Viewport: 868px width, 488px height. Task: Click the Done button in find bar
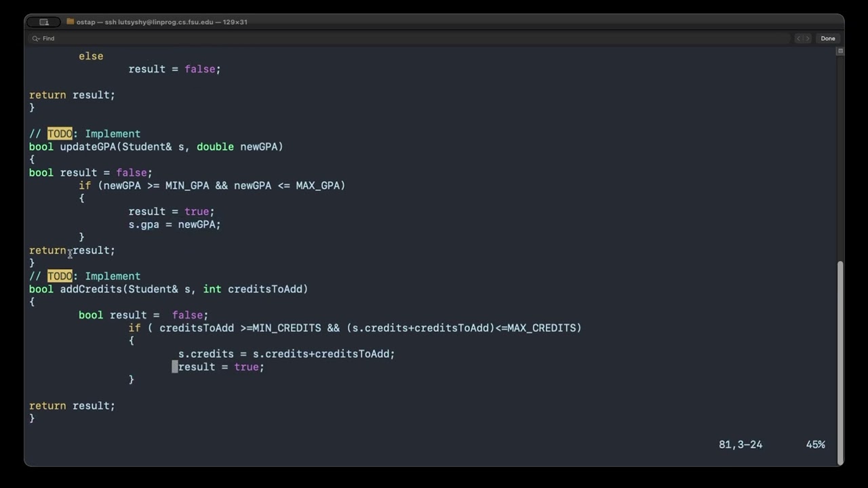[828, 39]
